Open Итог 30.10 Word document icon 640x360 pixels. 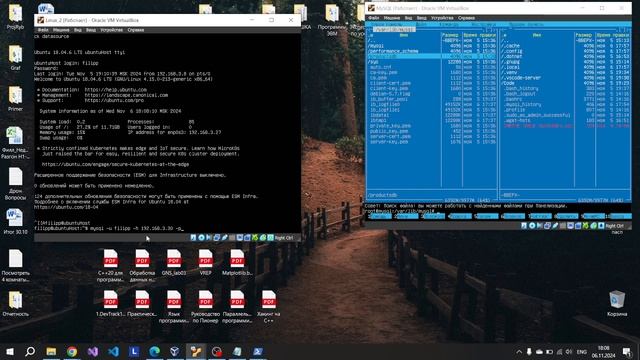click(x=15, y=221)
